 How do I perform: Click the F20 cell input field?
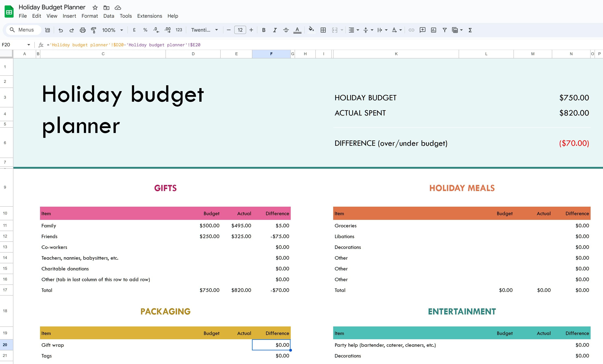pos(271,345)
